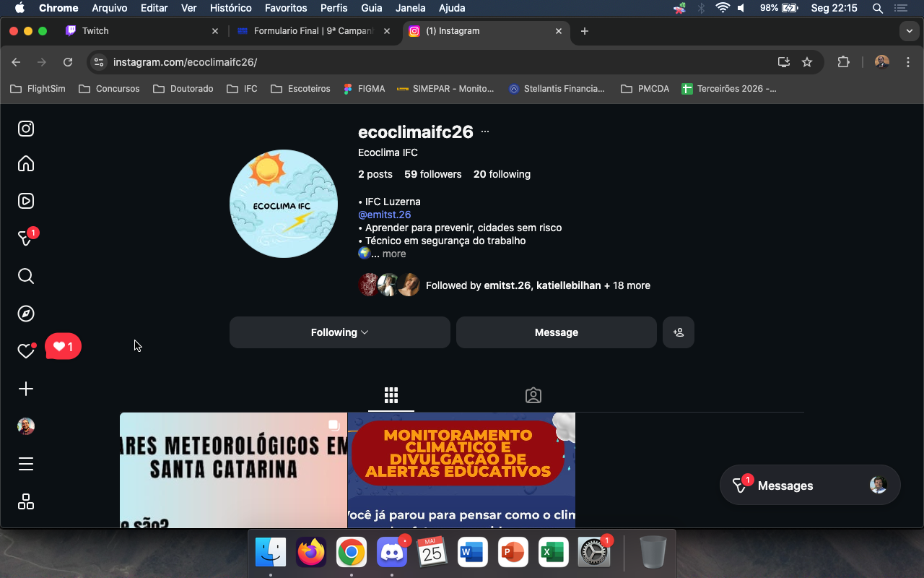
Task: Open Messages icon in the sidebar
Action: point(26,238)
